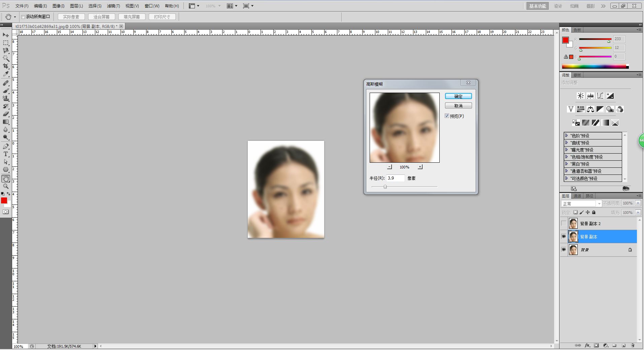Viewport: 644px width, 350px height.
Task: Open the layer blend mode 正常 dropdown
Action: pyautogui.click(x=581, y=203)
